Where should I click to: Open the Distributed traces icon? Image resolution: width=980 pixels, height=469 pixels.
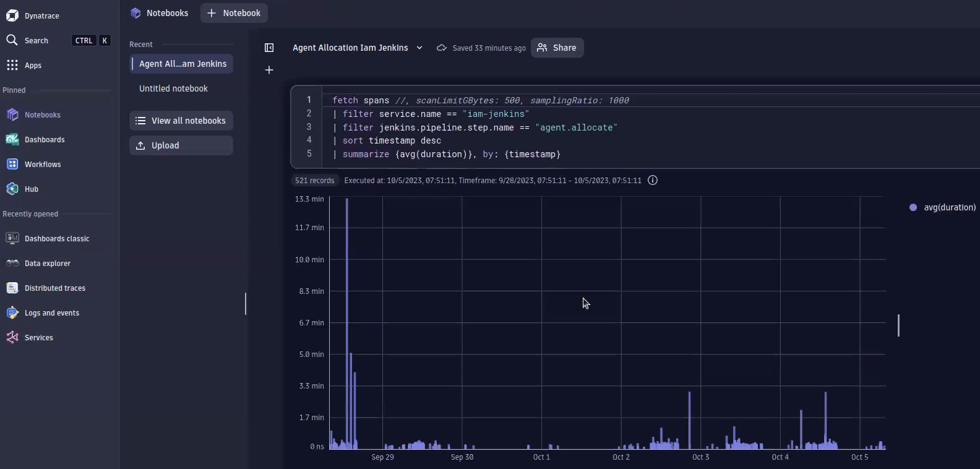(x=12, y=288)
